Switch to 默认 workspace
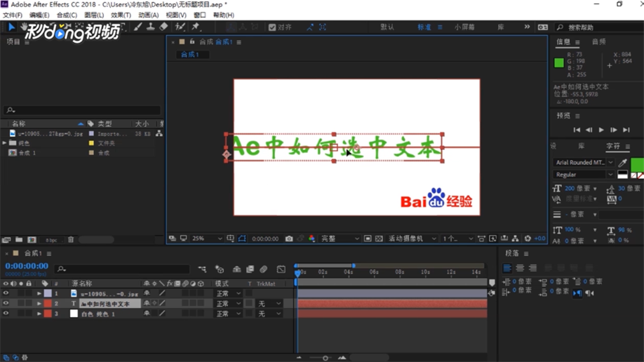The width and height of the screenshot is (644, 362). pyautogui.click(x=387, y=27)
